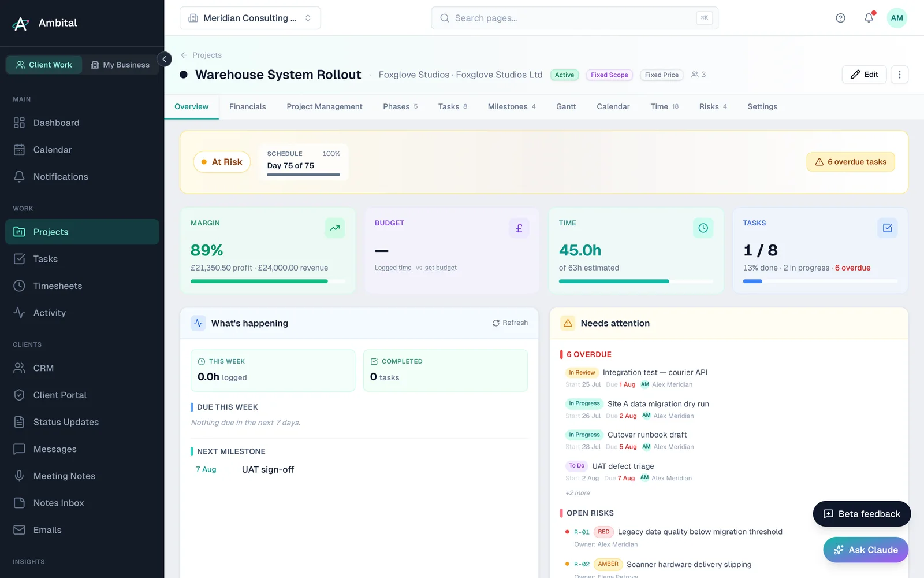
Task: Switch to the Client Work mode
Action: 44,65
